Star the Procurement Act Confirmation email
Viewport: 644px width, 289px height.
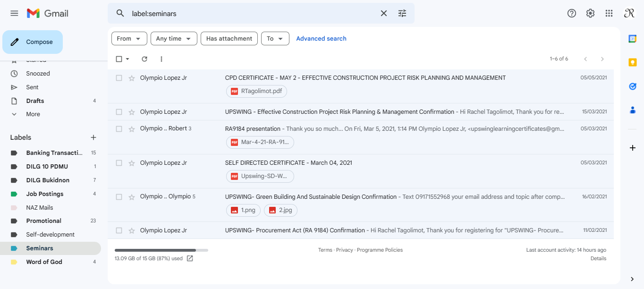132,230
